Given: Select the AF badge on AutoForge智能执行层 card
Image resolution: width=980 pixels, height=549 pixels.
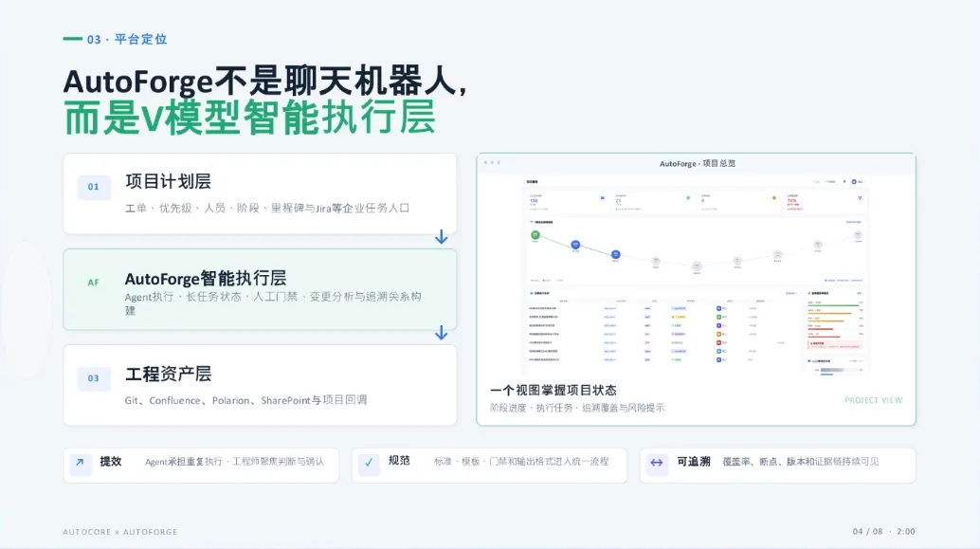Looking at the screenshot, I should coord(94,283).
